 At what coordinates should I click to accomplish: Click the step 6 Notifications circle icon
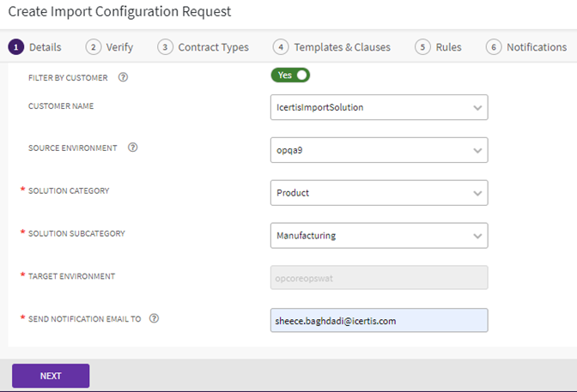click(x=494, y=47)
